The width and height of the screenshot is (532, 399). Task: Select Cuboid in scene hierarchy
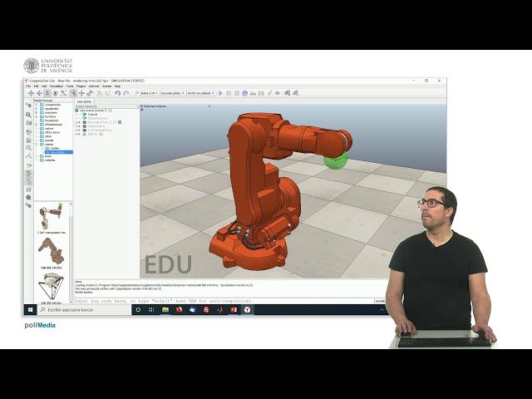pos(92,115)
